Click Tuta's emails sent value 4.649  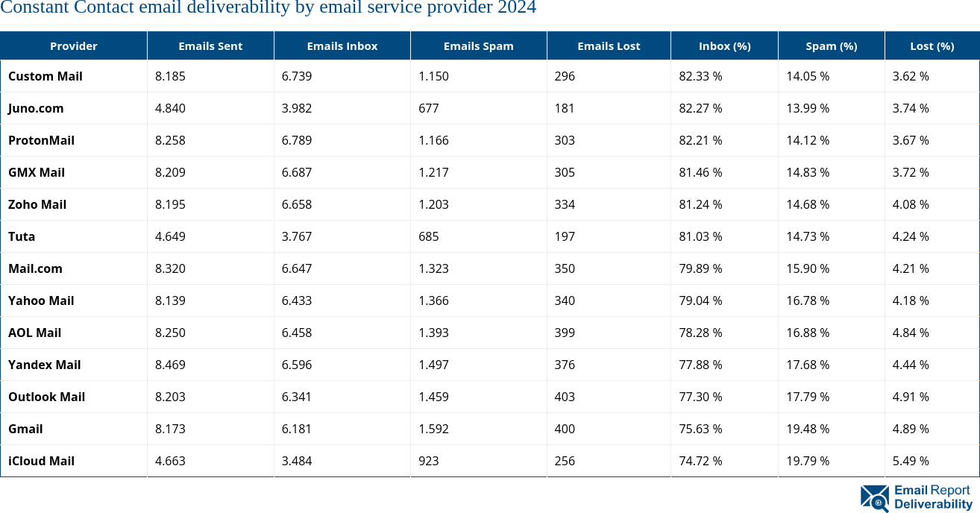(x=170, y=236)
